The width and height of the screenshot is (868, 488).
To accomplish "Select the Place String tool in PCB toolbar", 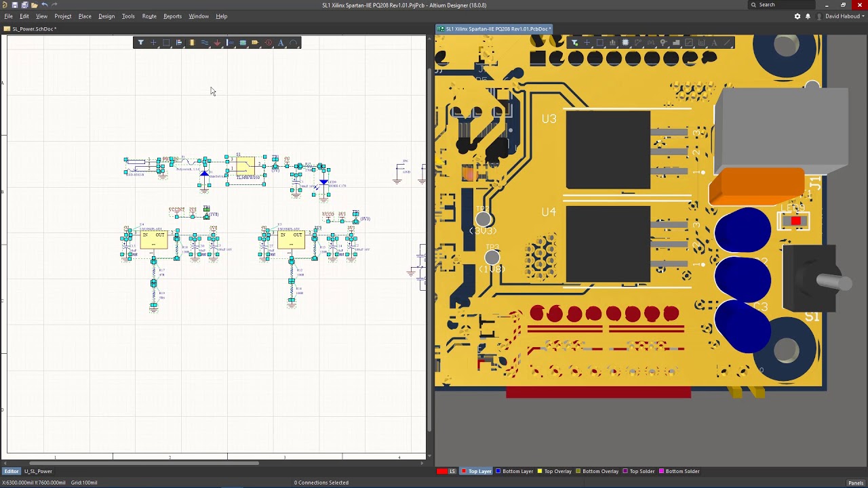I will [x=714, y=43].
